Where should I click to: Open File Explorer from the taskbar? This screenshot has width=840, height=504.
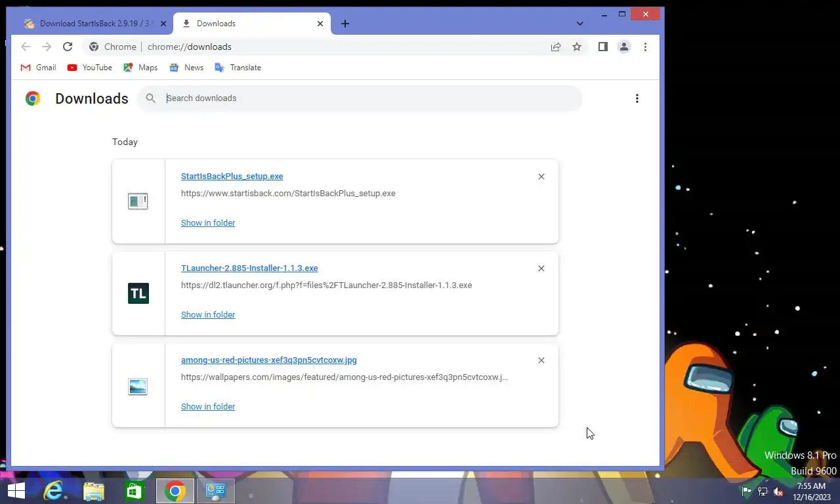pos(94,491)
